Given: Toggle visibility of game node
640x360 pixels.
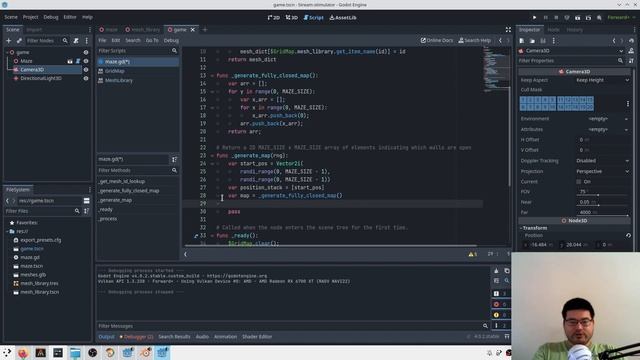Looking at the screenshot, I should [86, 53].
